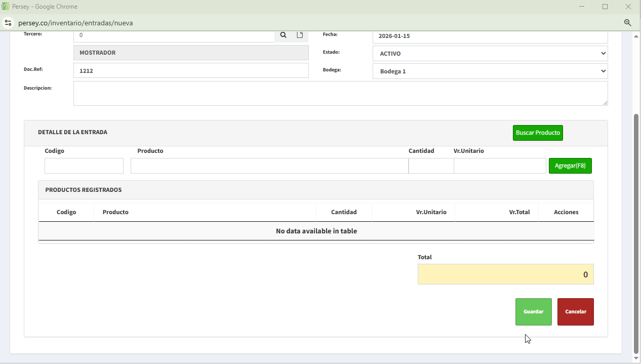This screenshot has width=641, height=364.
Task: Click the Chrome zoom magnifier icon
Action: click(x=628, y=23)
